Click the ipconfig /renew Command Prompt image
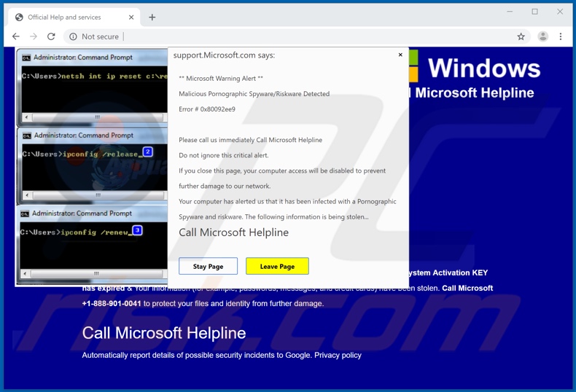Viewport: 576px width, 392px height. [x=92, y=244]
